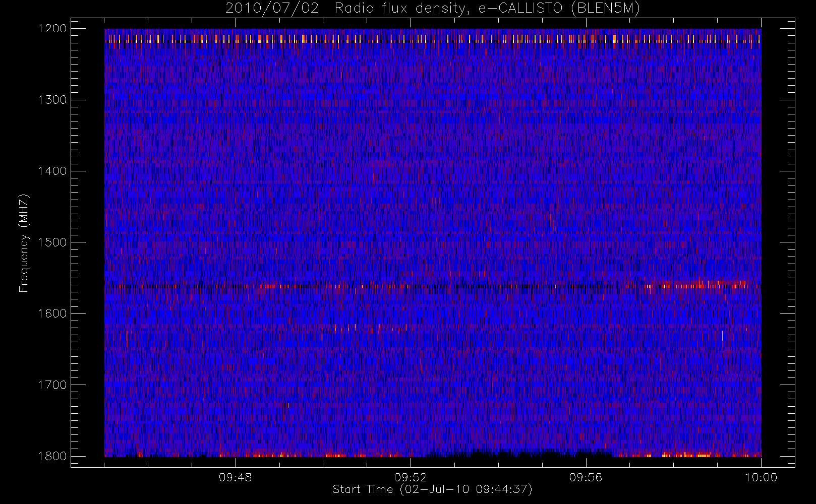Select the 1200 frequency tick label
This screenshot has width=816, height=504.
pos(52,29)
